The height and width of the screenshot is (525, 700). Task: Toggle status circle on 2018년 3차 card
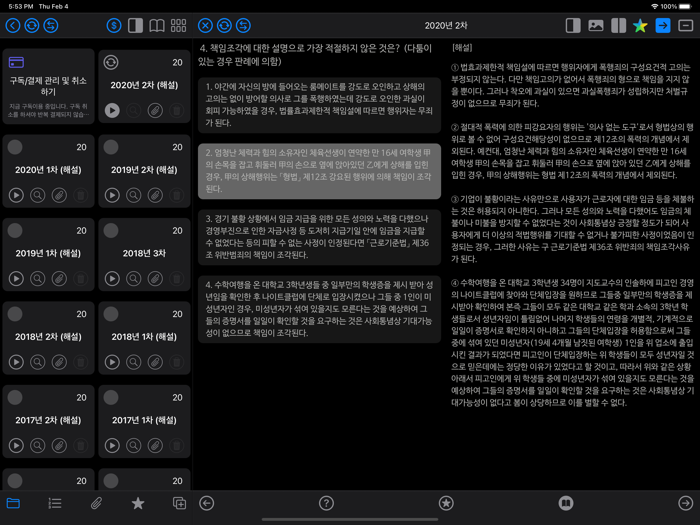pos(111,230)
